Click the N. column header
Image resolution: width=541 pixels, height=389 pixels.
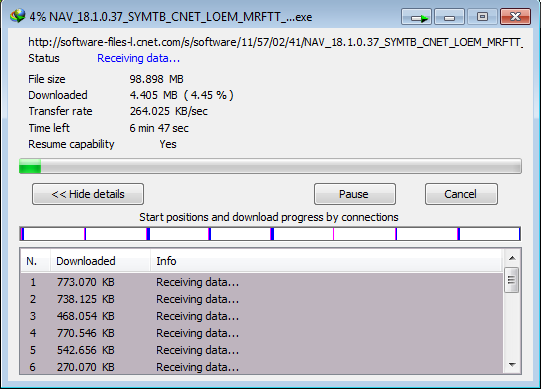tap(35, 261)
